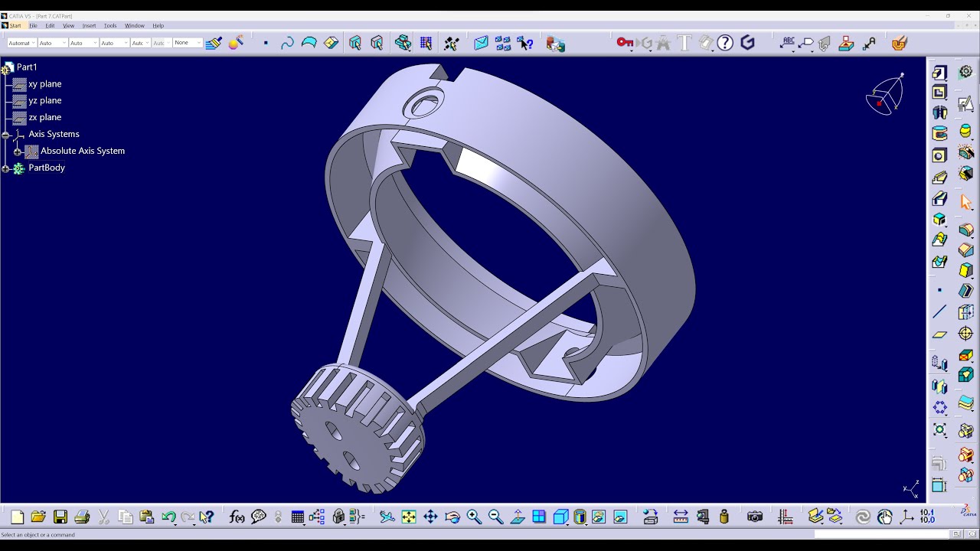980x551 pixels.
Task: Select Absolute Axis System in tree
Action: [x=83, y=152]
